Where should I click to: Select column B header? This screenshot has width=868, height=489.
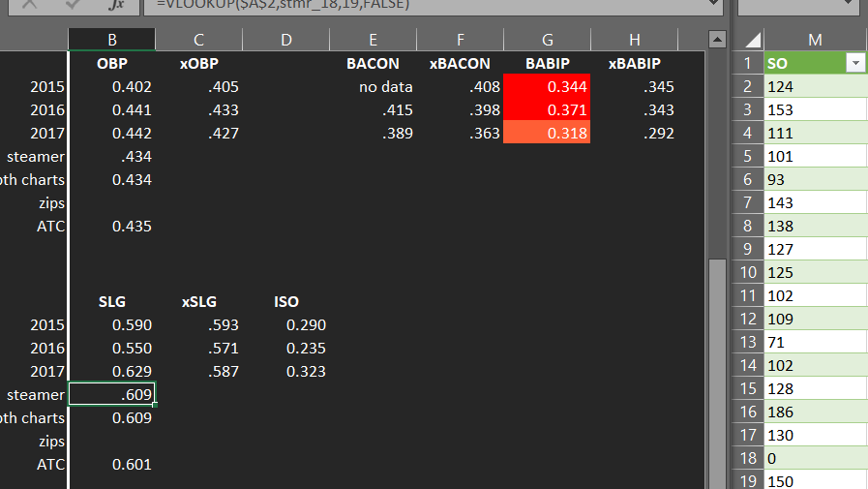click(x=112, y=40)
